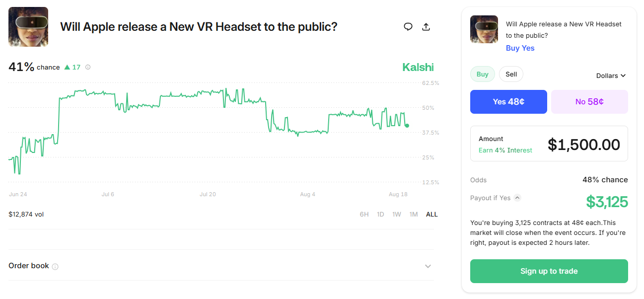The height and width of the screenshot is (299, 644).
Task: Click the share upload icon
Action: pos(426,27)
